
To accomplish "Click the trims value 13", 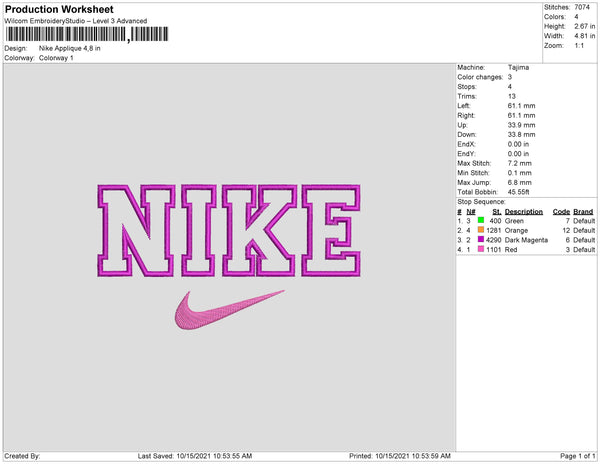I will 512,96.
